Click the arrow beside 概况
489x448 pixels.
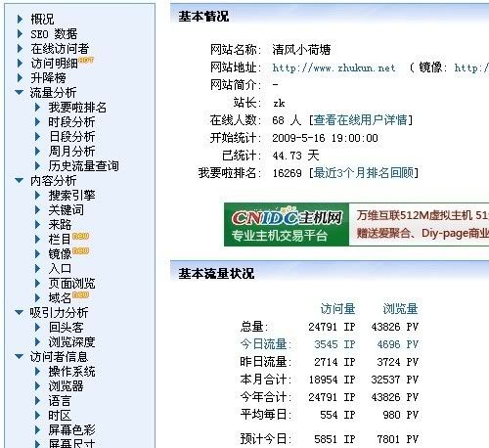[20, 19]
